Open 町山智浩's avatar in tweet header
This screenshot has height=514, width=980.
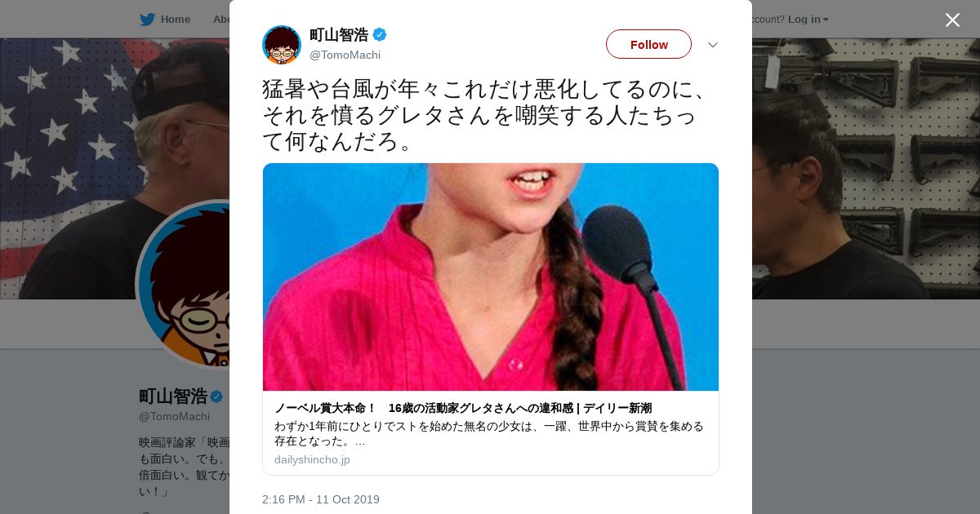click(x=282, y=45)
